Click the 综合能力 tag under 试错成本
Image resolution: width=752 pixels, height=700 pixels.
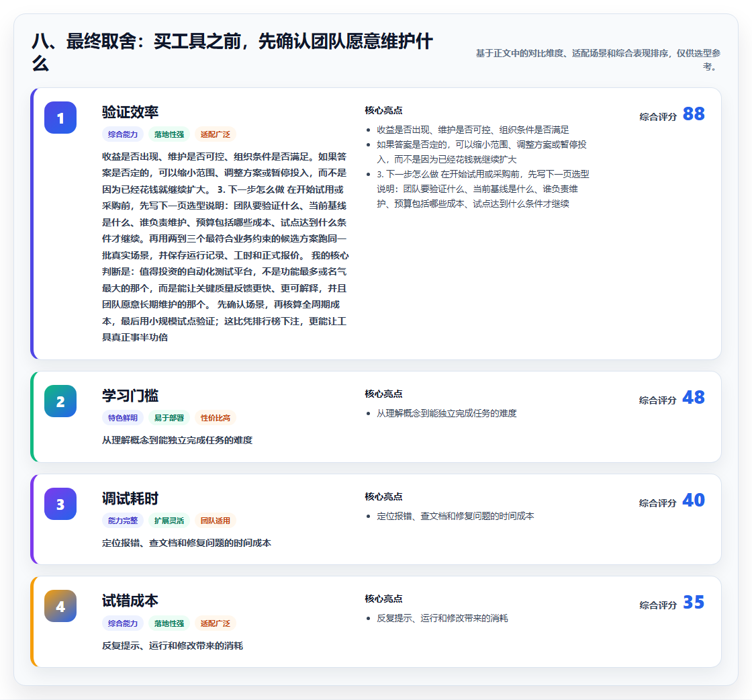tap(123, 623)
